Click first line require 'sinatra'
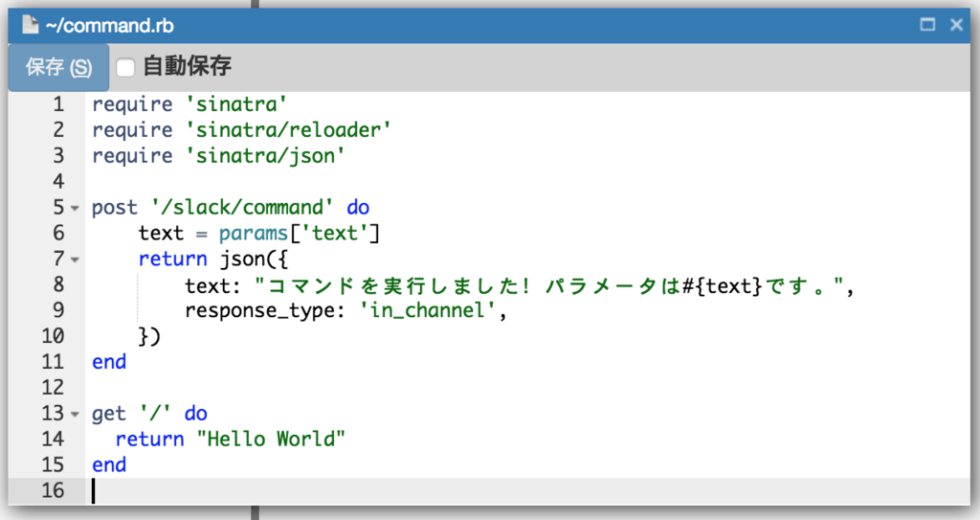Screen dimensions: 980x520 (x=189, y=103)
